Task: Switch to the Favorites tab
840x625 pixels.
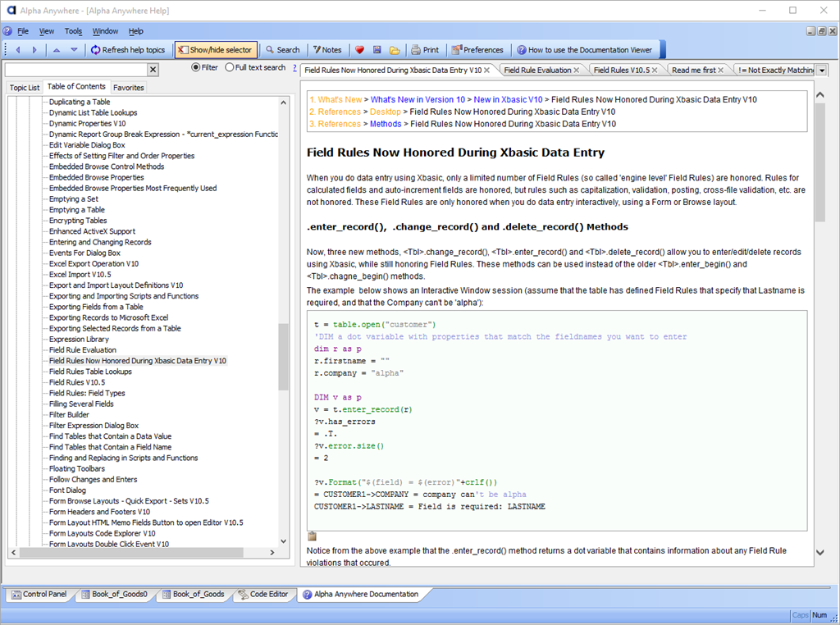Action: pos(128,87)
